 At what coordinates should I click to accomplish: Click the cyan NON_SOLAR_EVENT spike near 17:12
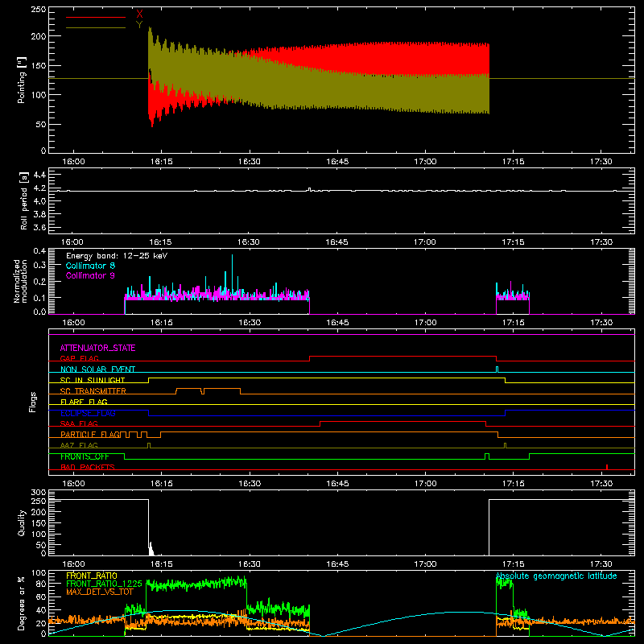point(497,369)
